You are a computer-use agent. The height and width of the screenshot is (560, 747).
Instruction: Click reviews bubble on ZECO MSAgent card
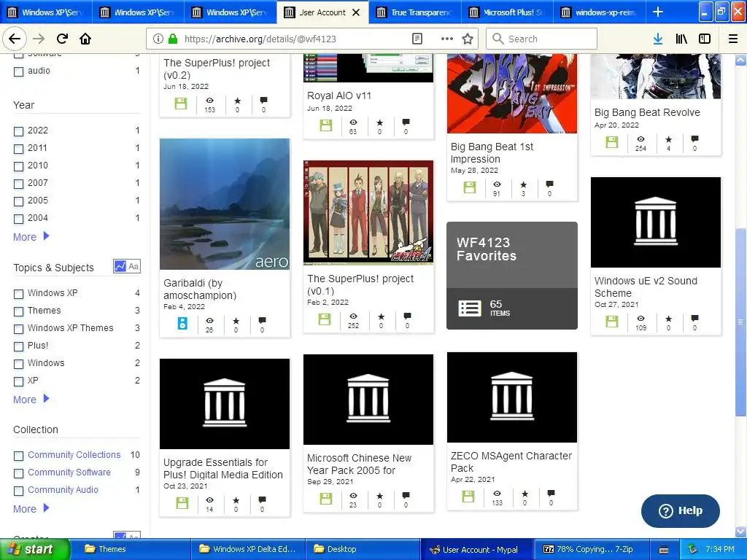(551, 493)
